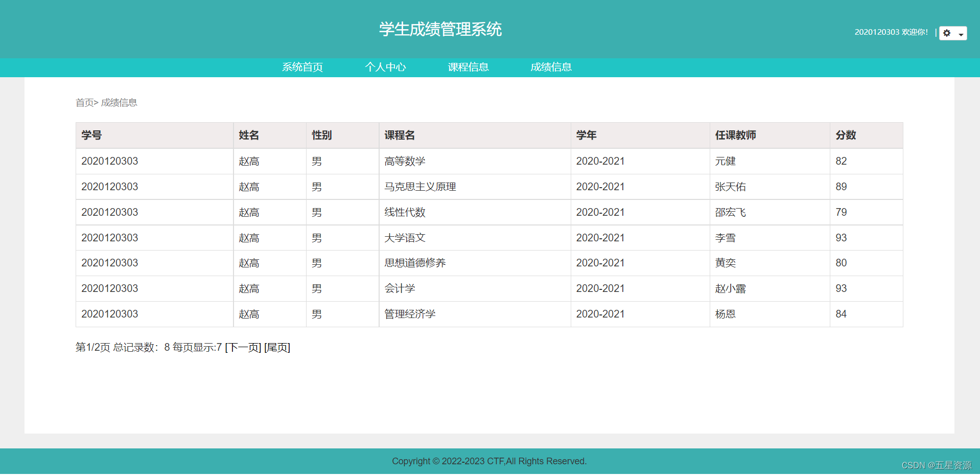Click the score 89 for 马克思主义原理
Screen dimensions: 980x475
tap(841, 187)
